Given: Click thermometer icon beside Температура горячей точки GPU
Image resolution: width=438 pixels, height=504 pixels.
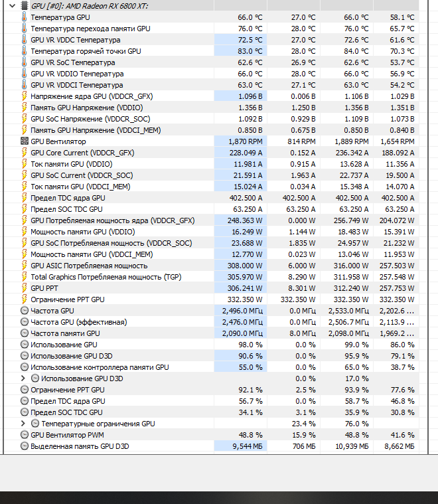Looking at the screenshot, I should [x=24, y=50].
